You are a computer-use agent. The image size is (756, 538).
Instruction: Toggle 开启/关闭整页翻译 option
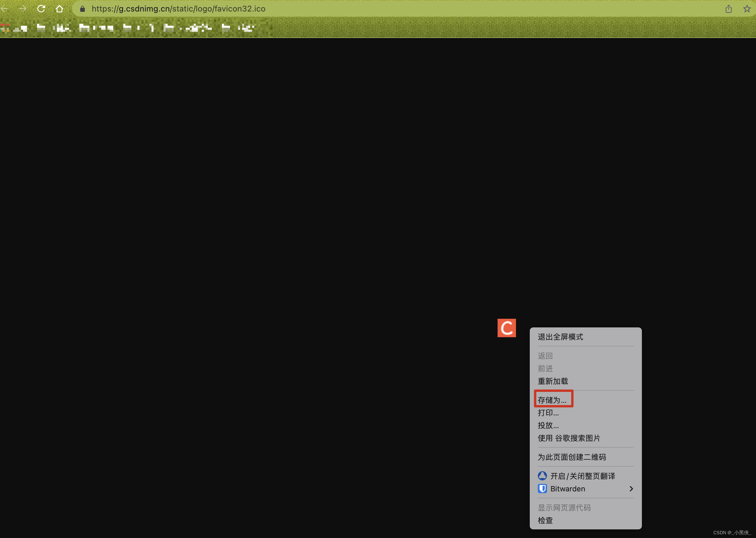[583, 476]
